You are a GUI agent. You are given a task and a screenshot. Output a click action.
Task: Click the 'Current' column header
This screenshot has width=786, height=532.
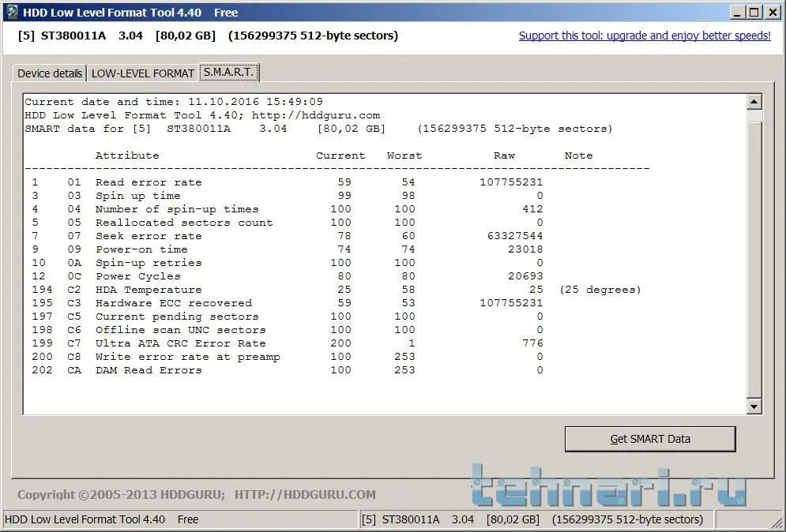[x=340, y=155]
